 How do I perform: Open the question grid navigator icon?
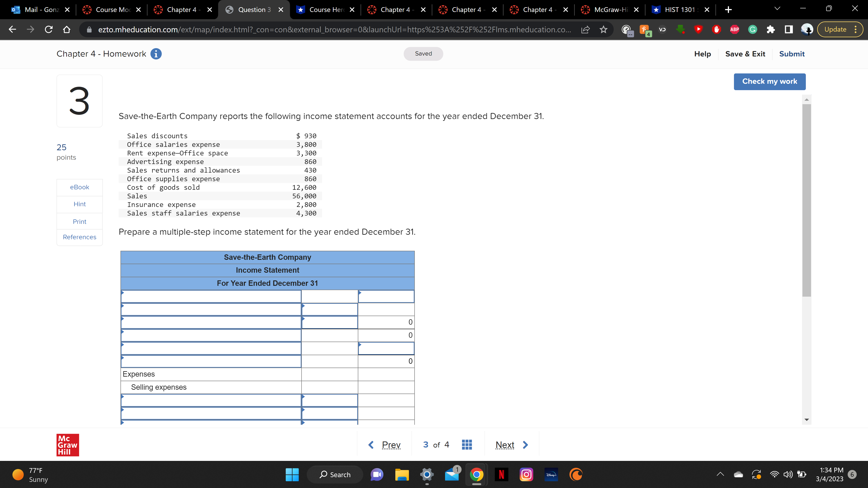(466, 445)
